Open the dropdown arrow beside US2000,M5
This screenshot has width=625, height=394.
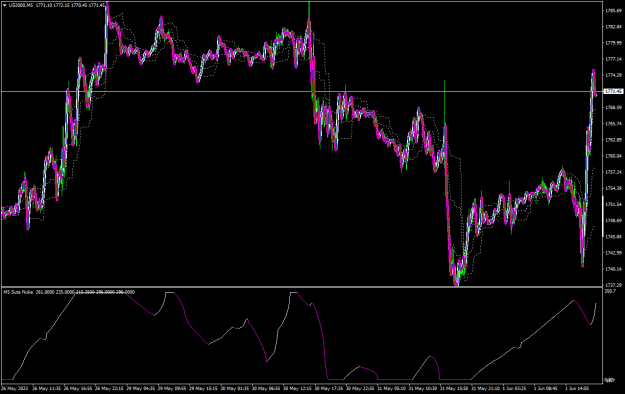[x=4, y=5]
